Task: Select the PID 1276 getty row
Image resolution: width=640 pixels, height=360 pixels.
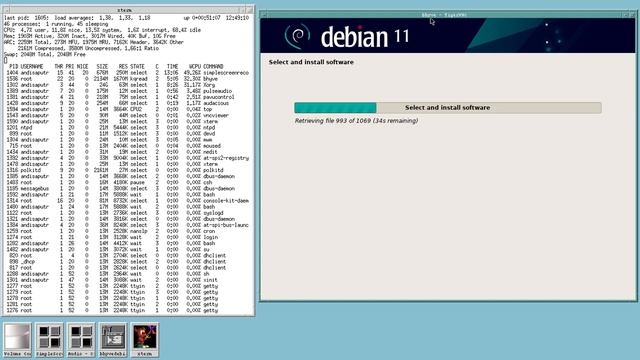Action: tap(128, 310)
